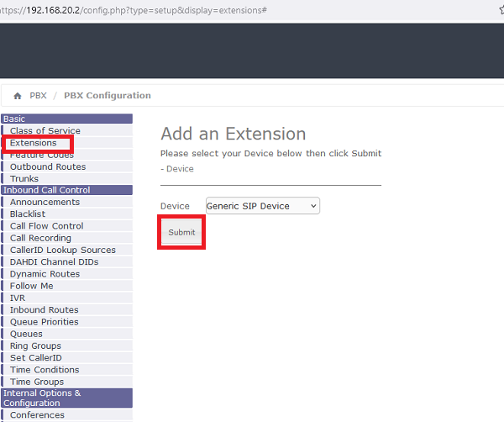This screenshot has height=422, width=504.
Task: Go to Time Conditions
Action: pos(45,370)
